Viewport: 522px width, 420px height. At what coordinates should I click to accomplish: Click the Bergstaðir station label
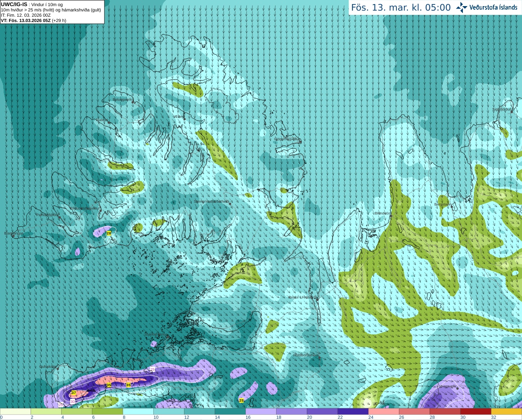tap(442, 204)
